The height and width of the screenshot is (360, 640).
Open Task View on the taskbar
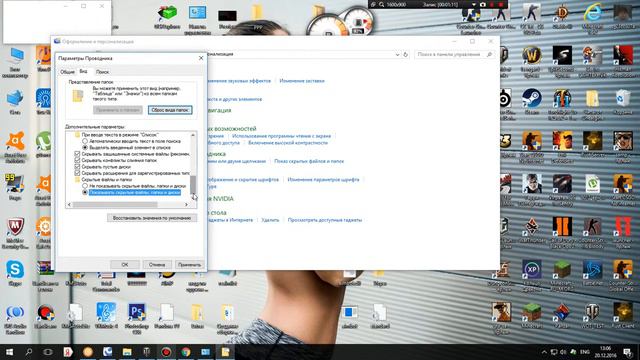pos(48,352)
